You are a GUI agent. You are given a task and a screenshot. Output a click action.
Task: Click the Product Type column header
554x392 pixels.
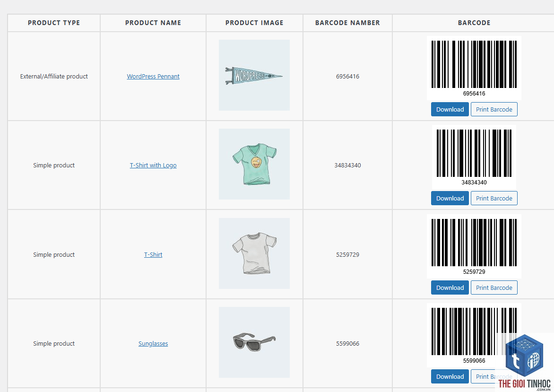coord(54,23)
